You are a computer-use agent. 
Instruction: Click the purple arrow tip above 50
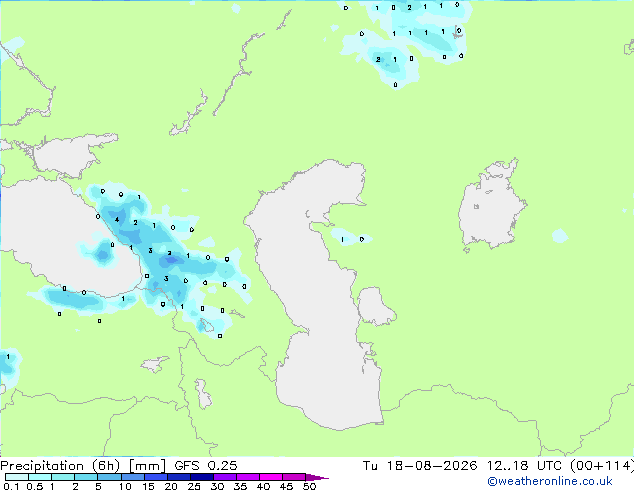coord(317,477)
